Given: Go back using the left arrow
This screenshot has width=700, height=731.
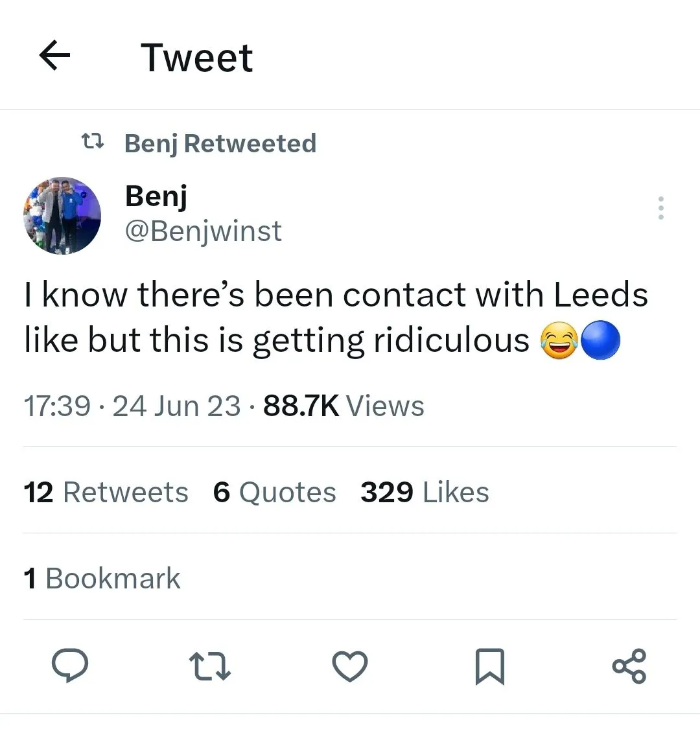Looking at the screenshot, I should click(55, 56).
